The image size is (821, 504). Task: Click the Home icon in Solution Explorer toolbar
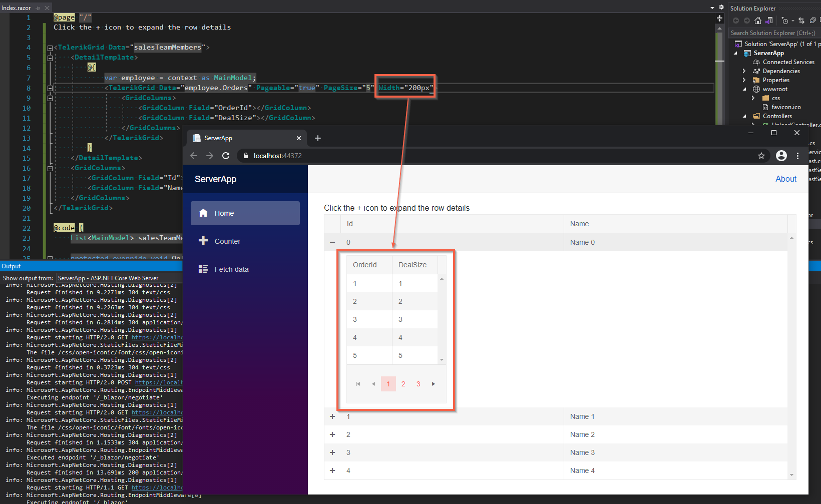758,21
